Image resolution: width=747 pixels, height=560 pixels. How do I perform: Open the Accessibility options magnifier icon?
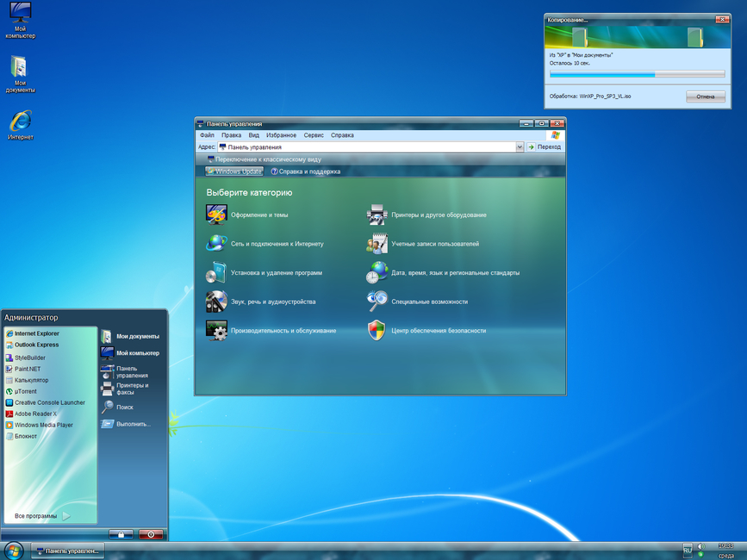point(377,302)
